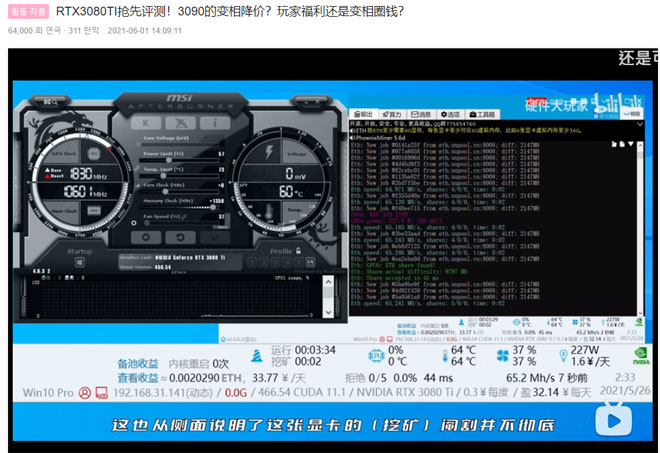Click Core Voltage slider track
The width and height of the screenshot is (660, 453).
click(181, 144)
